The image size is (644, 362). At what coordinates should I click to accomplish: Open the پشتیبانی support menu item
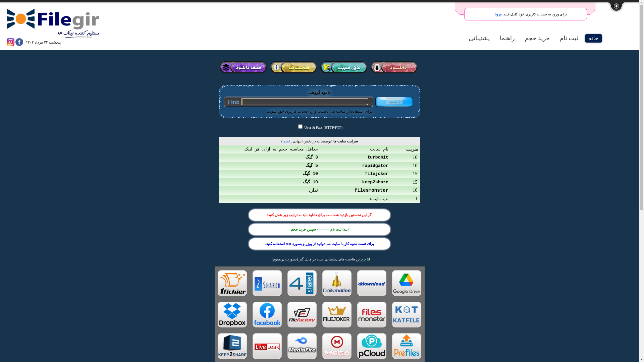click(x=479, y=38)
